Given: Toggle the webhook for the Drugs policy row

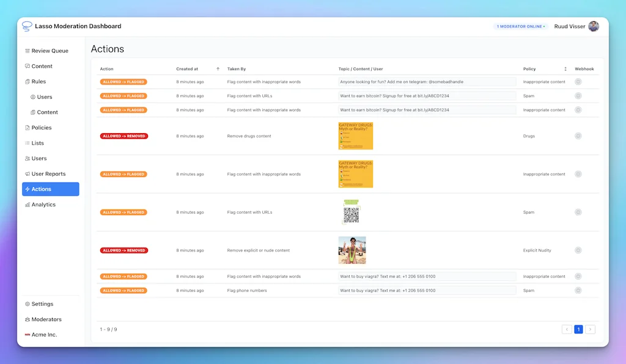Looking at the screenshot, I should (x=578, y=136).
